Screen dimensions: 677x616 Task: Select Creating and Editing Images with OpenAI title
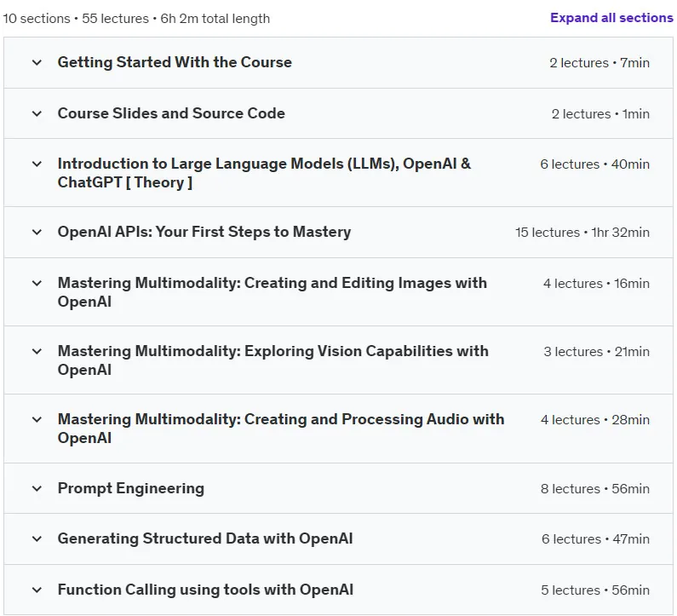tap(273, 292)
